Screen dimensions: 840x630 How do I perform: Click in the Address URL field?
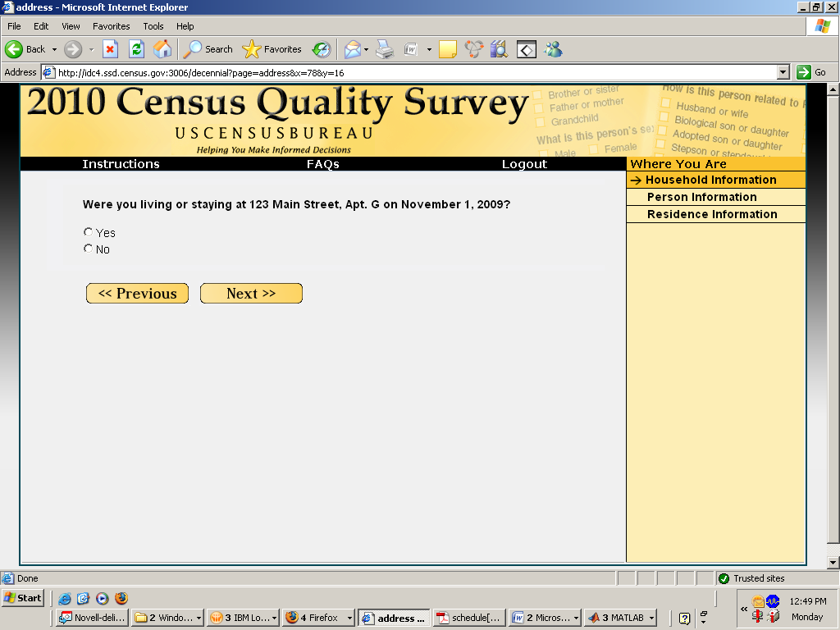pos(410,72)
